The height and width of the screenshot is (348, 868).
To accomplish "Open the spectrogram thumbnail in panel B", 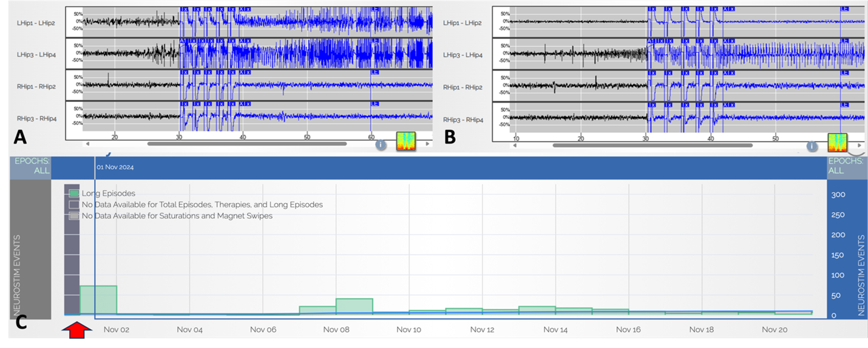I will tap(837, 142).
